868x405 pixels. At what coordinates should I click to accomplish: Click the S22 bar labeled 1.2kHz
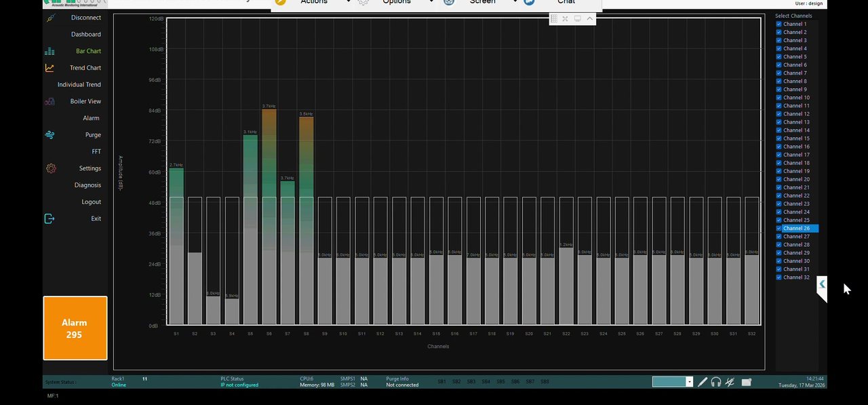(566, 286)
